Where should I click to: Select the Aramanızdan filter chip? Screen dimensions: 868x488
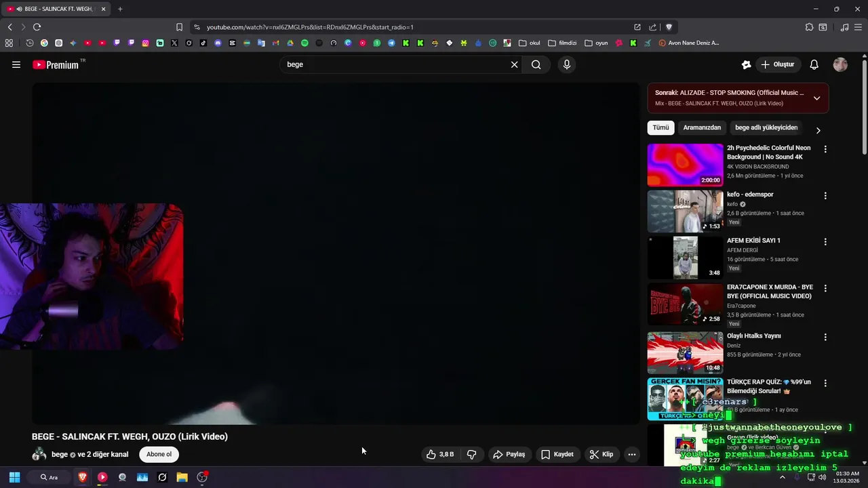(x=702, y=127)
